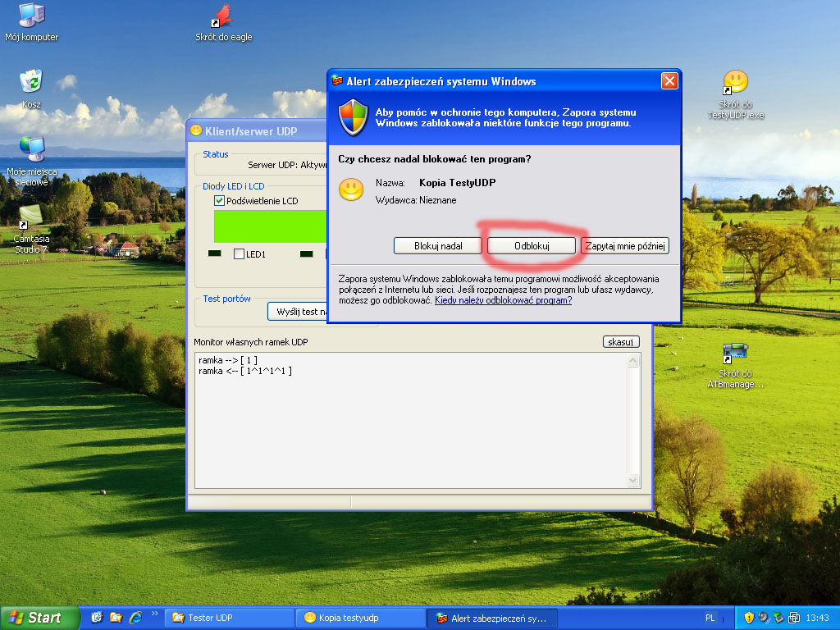Close the security alert dialog
The image size is (840, 630).
(x=669, y=81)
